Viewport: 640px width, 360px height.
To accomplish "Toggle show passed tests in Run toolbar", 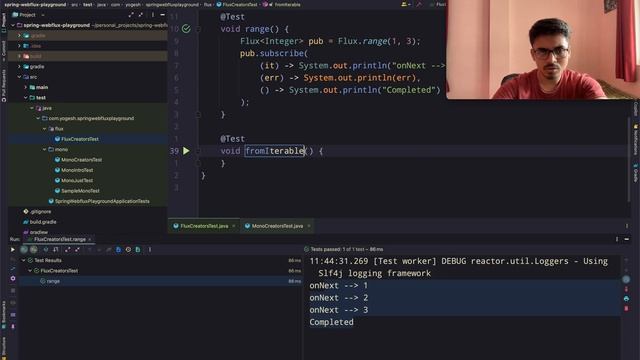I will 24,249.
